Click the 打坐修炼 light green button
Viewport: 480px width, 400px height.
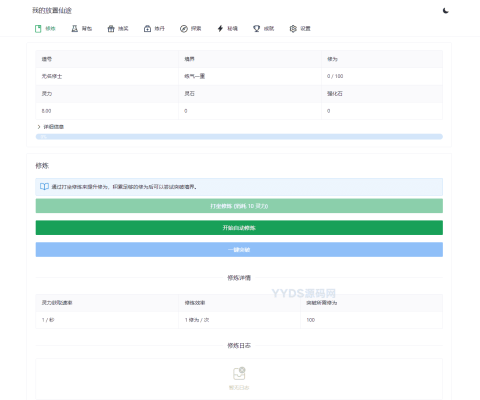point(239,206)
